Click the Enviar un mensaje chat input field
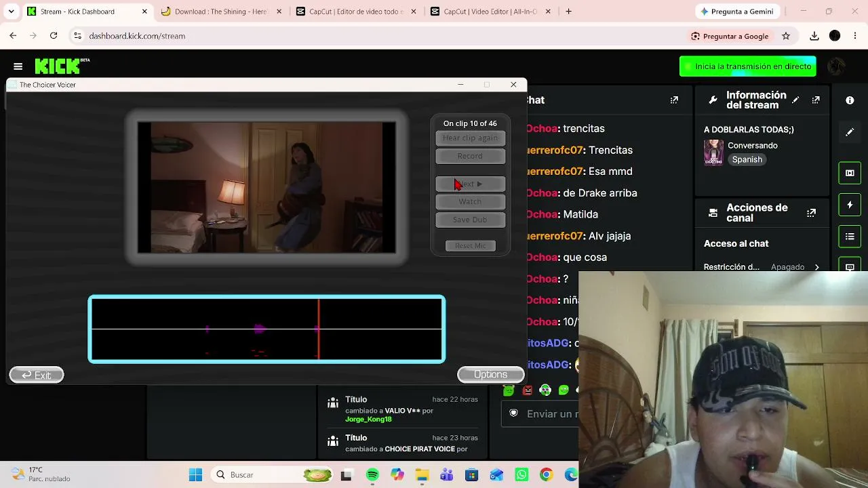 point(540,413)
